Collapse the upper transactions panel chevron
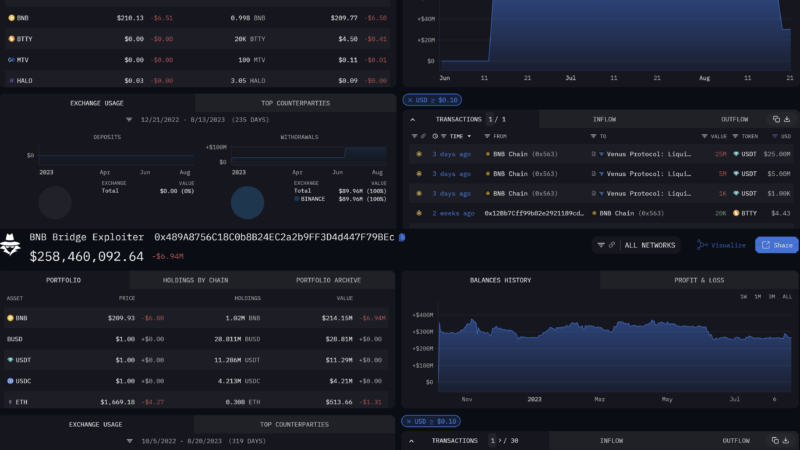The height and width of the screenshot is (450, 800). [x=412, y=119]
